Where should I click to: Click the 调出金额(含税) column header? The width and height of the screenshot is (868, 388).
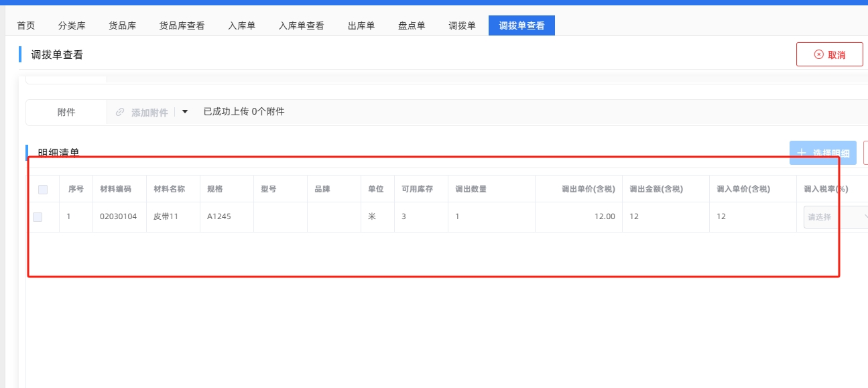coord(656,189)
